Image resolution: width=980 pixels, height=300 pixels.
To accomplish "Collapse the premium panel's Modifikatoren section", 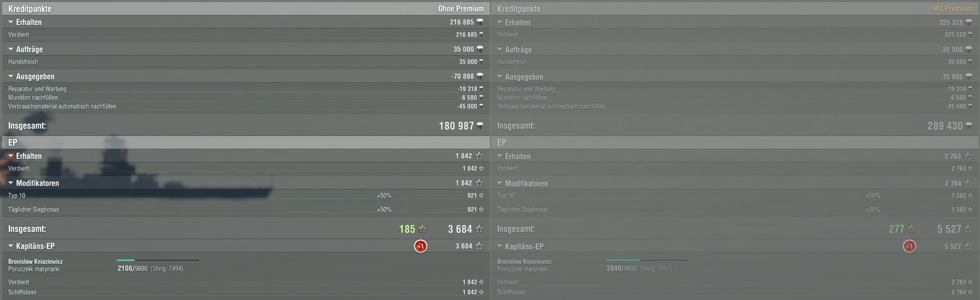I will 500,183.
